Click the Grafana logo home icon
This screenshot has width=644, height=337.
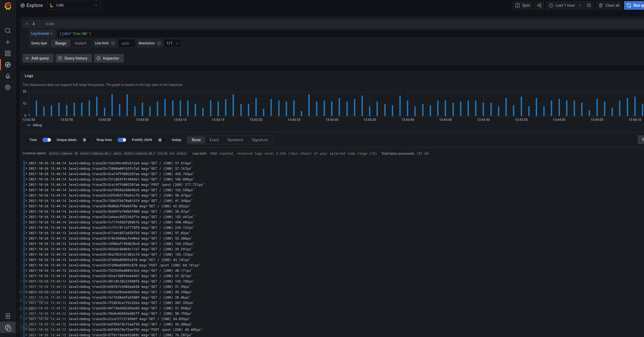(8, 6)
